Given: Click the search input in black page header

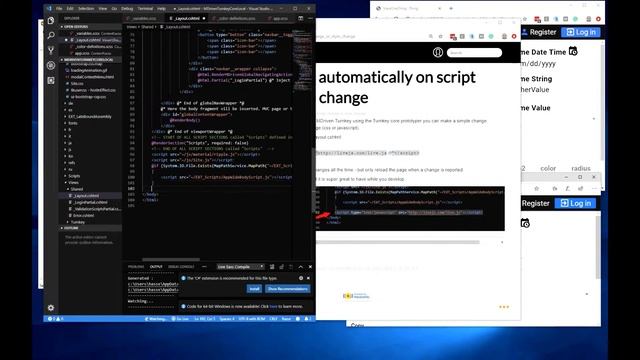Looking at the screenshot, I should click(x=474, y=53).
